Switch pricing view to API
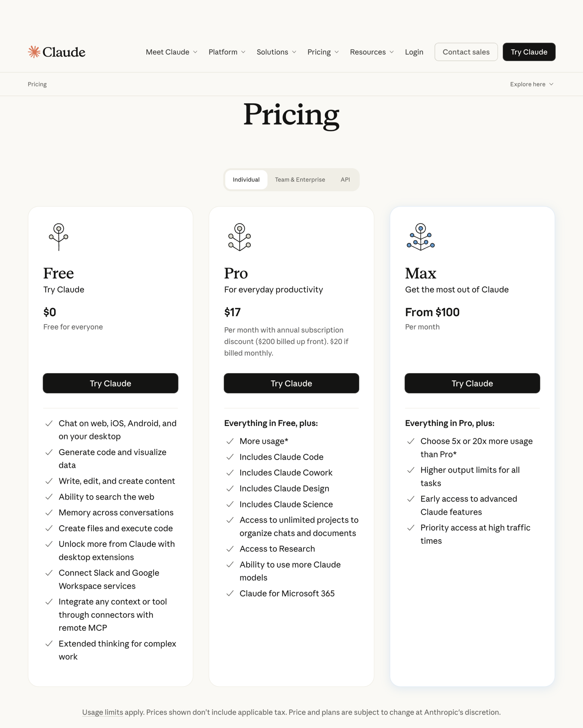This screenshot has width=583, height=728. pyautogui.click(x=345, y=180)
